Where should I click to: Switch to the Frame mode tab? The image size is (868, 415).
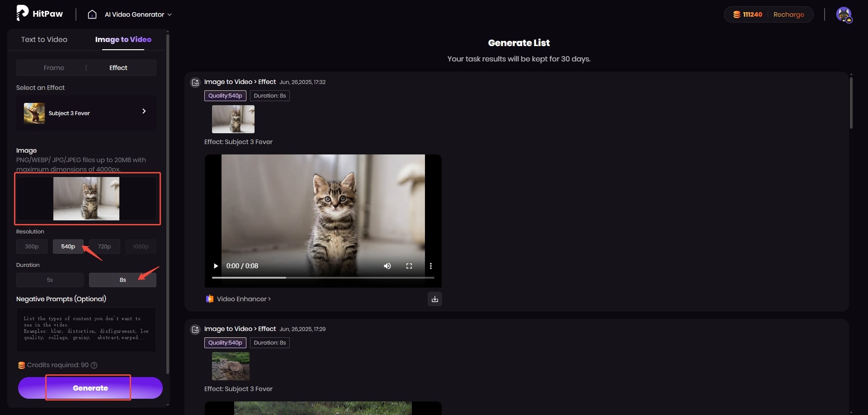pyautogui.click(x=54, y=68)
